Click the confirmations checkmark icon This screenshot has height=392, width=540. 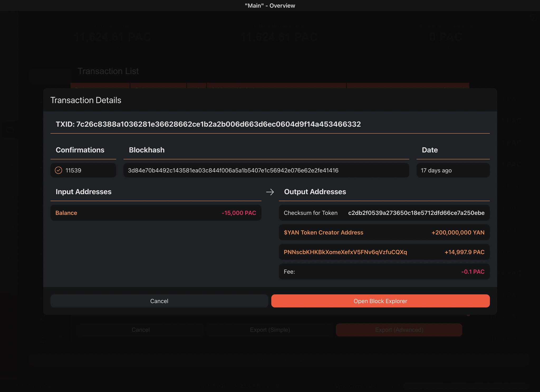[59, 170]
